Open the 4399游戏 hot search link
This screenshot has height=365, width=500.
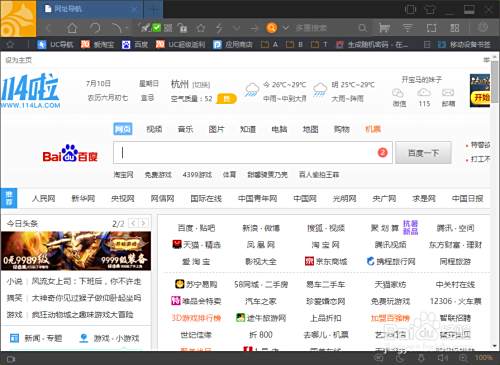pyautogui.click(x=197, y=174)
